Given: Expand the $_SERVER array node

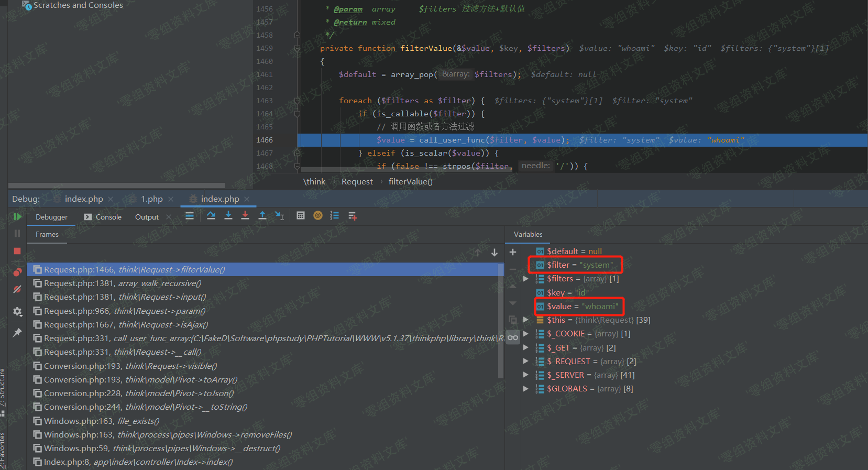Looking at the screenshot, I should click(x=526, y=375).
